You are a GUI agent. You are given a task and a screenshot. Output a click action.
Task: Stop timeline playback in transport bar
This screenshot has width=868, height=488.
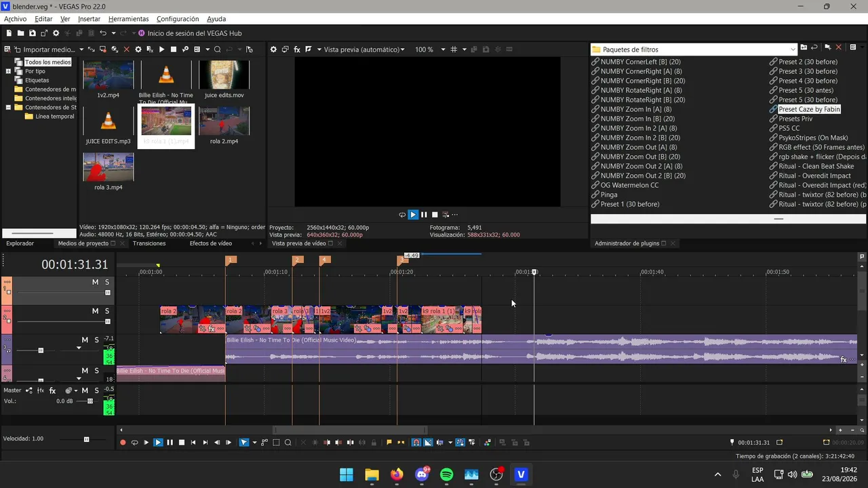(181, 443)
